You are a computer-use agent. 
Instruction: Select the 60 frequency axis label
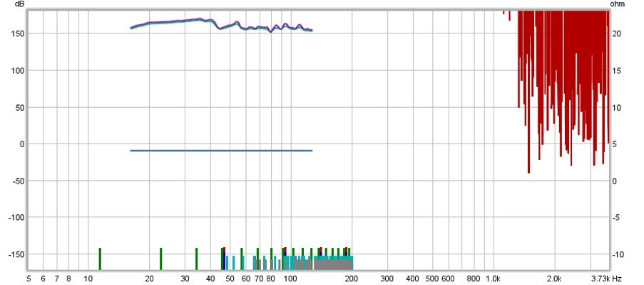tap(247, 279)
